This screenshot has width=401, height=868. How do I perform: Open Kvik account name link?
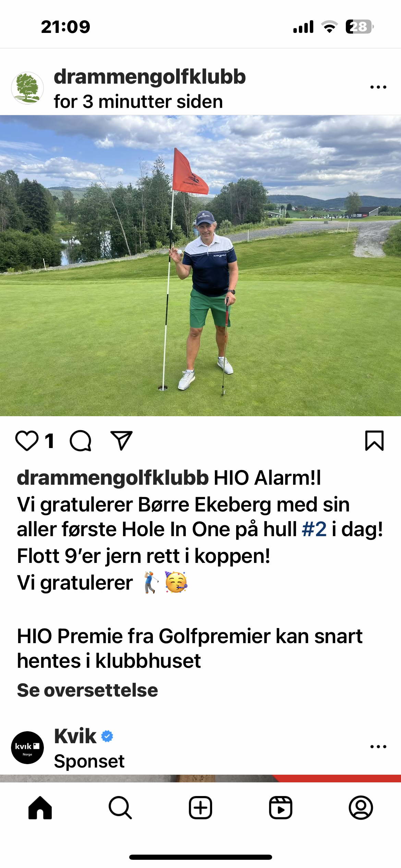pyautogui.click(x=75, y=736)
